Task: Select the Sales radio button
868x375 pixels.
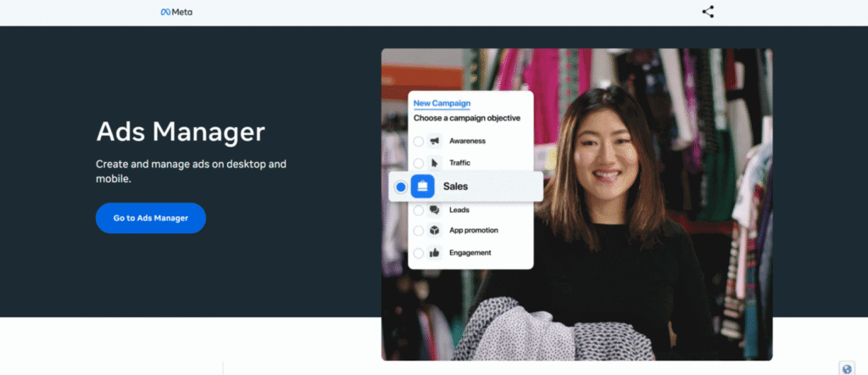Action: pos(400,187)
